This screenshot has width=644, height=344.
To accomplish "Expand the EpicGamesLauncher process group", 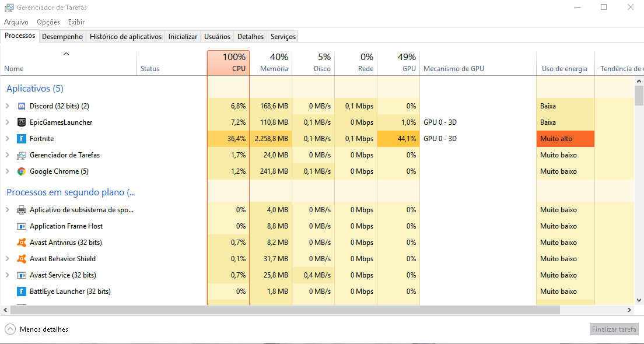I will coord(8,122).
